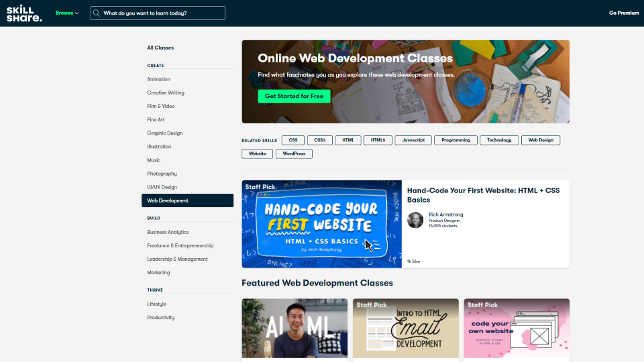Click Get Started for Free button
Viewport: 644px width, 362px height.
(294, 96)
